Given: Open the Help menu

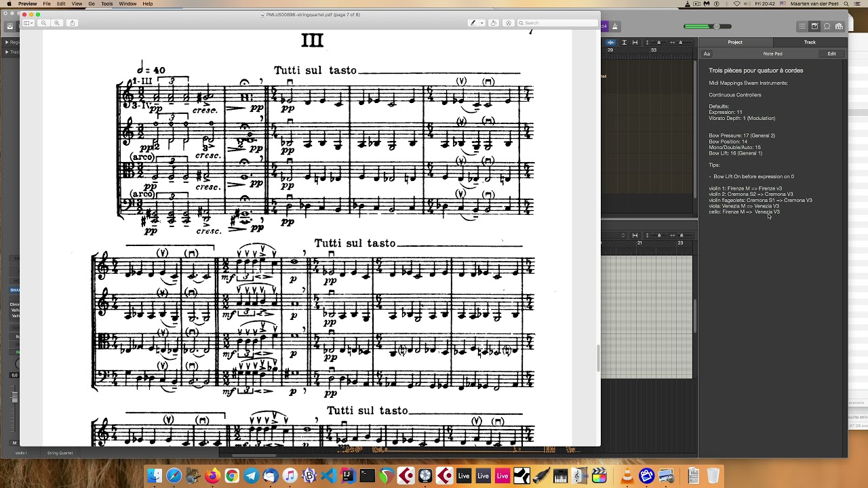Looking at the screenshot, I should tap(148, 4).
